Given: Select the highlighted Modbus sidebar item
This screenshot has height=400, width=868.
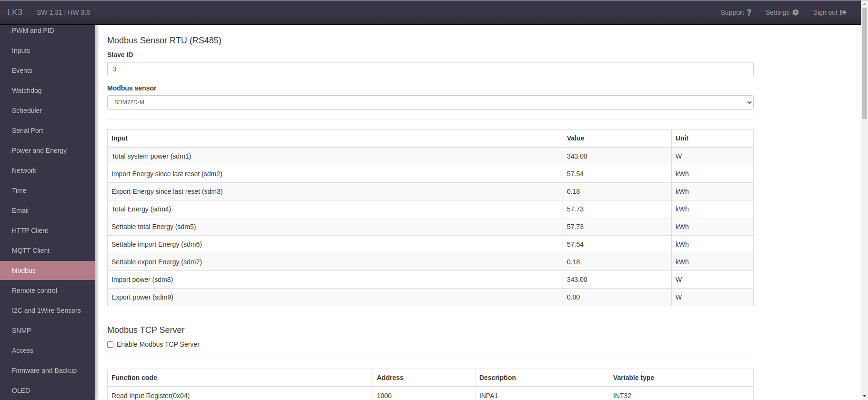Looking at the screenshot, I should click(x=48, y=270).
